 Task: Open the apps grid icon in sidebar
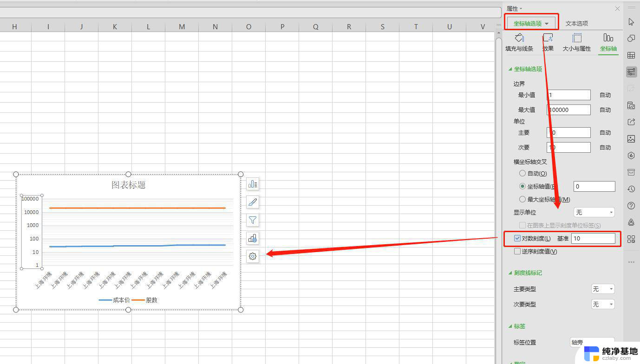[x=631, y=239]
